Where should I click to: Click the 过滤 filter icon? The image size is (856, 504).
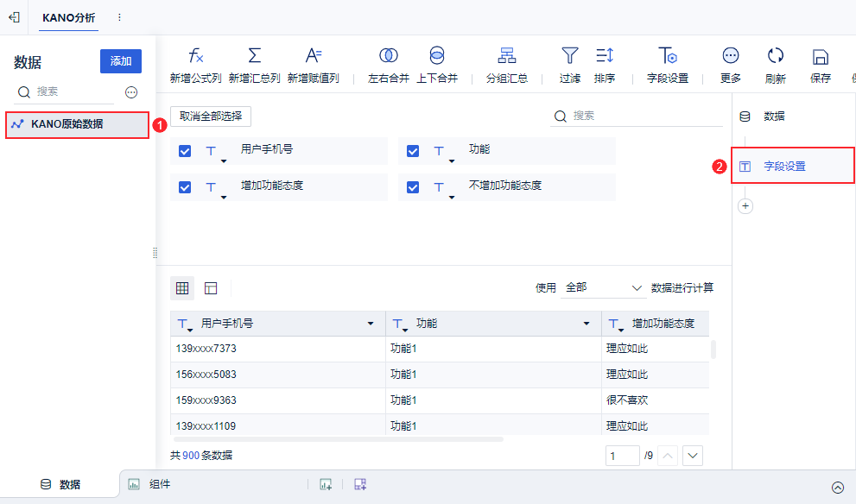point(569,55)
